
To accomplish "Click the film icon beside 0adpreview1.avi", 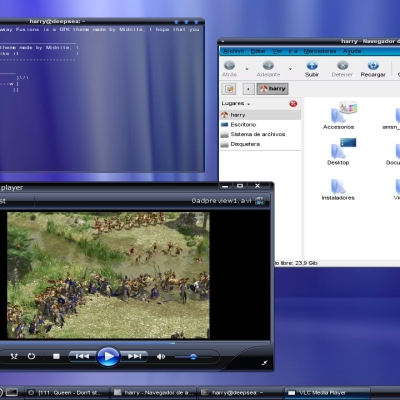I will 259,201.
